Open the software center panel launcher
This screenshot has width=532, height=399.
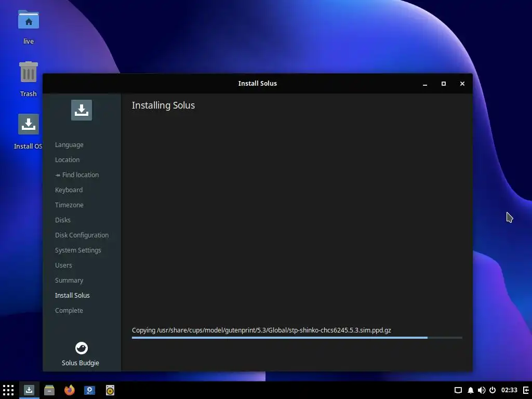click(89, 390)
